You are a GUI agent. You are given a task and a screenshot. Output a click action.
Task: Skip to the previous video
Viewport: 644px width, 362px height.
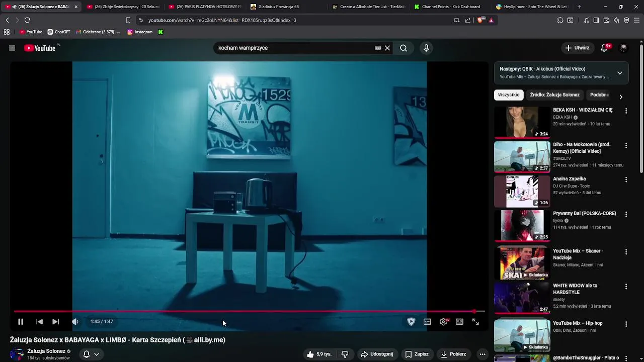click(x=39, y=322)
